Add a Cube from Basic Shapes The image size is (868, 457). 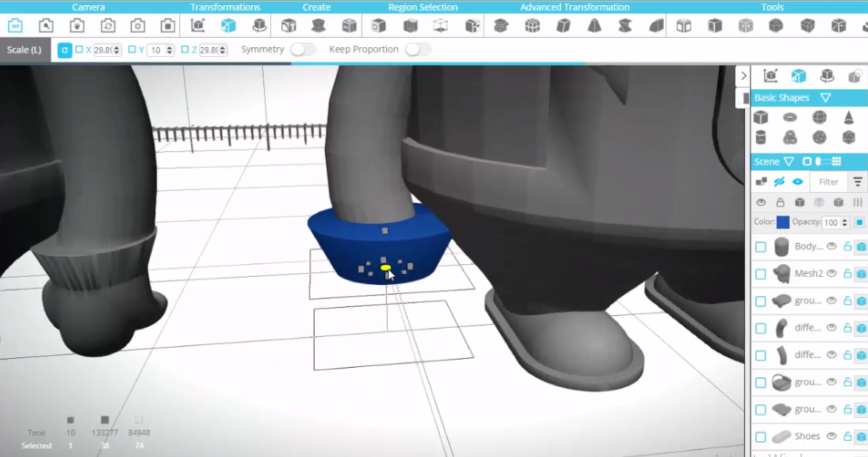pyautogui.click(x=760, y=117)
